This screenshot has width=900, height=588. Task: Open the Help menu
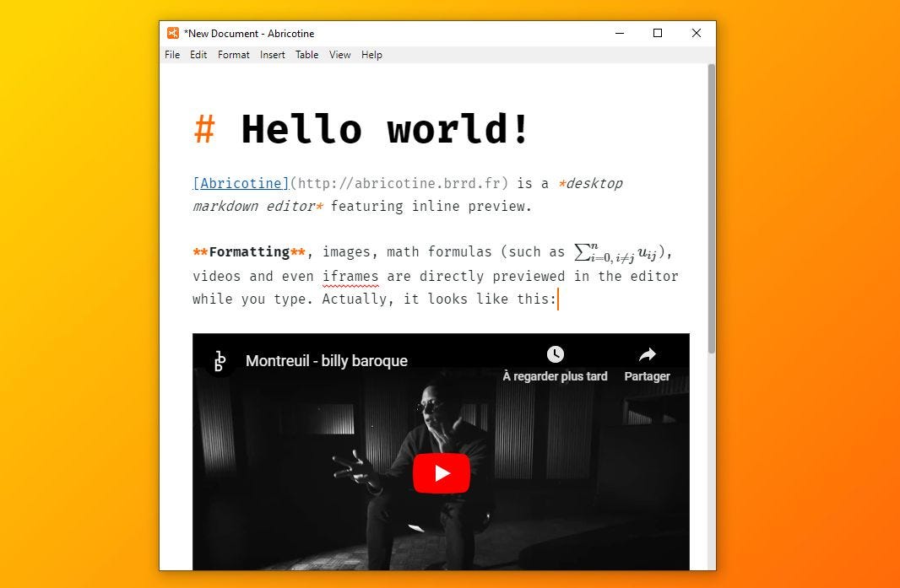[371, 55]
